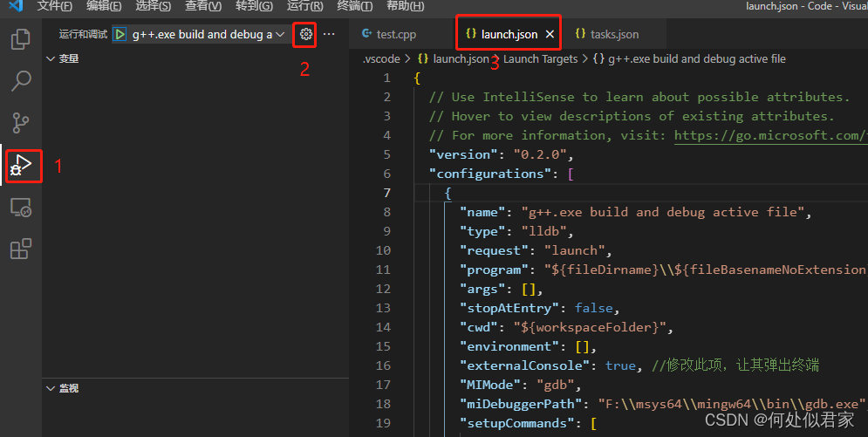868x437 pixels.
Task: Click the true value of externalConsole
Action: 620,365
